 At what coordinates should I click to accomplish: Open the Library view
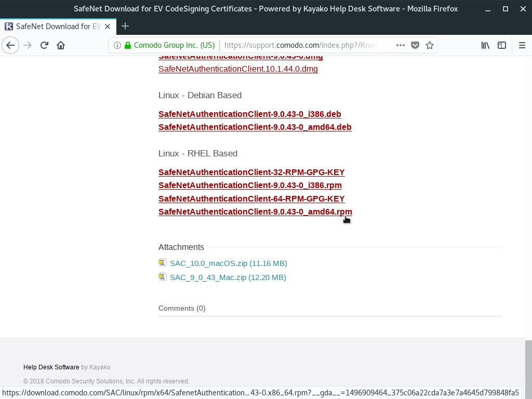(x=485, y=45)
